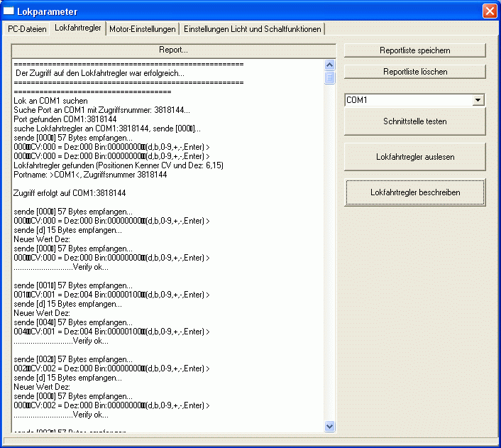Viewport: 501px width, 448px height.
Task: Switch to the PC-Dateien tab
Action: coord(28,29)
